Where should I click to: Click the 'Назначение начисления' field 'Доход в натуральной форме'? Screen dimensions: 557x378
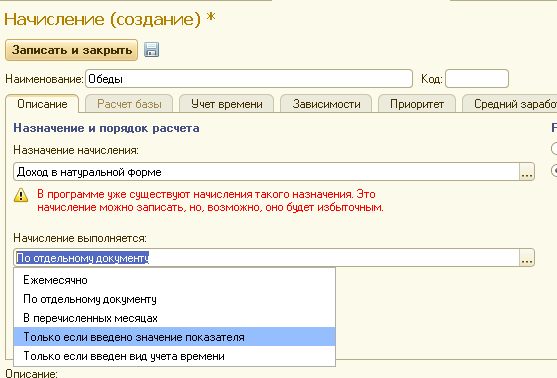coord(266,172)
